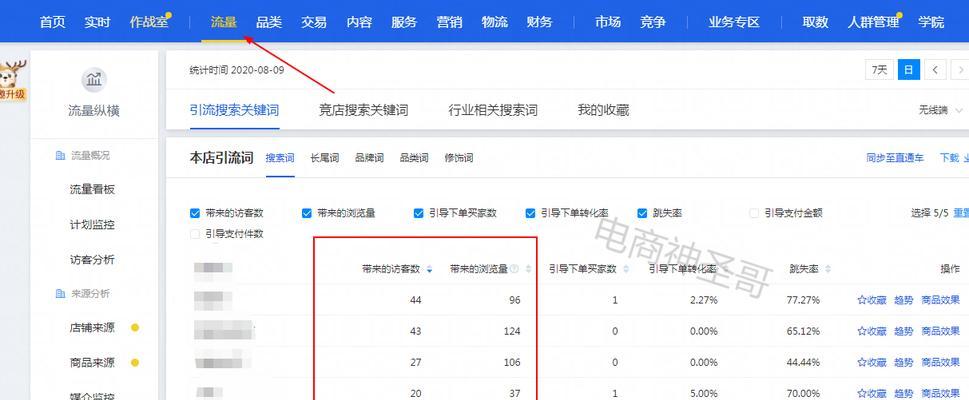Screen dimensions: 969x400
Task: Open 商品来源 in sidebar
Action: 93,363
